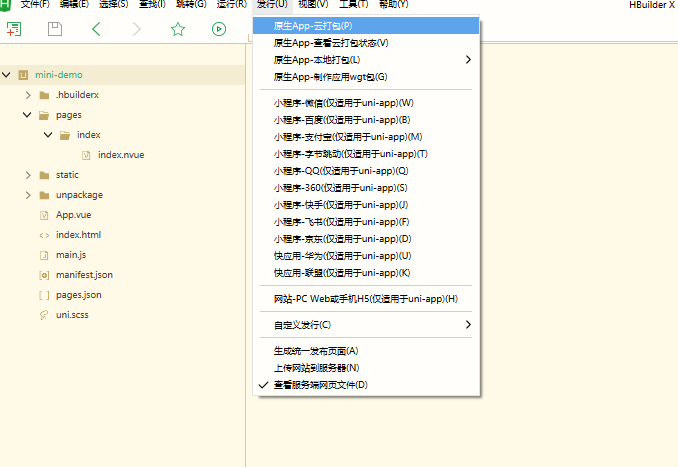Image resolution: width=678 pixels, height=467 pixels.
Task: Open manifest.json in the project tree
Action: [84, 275]
